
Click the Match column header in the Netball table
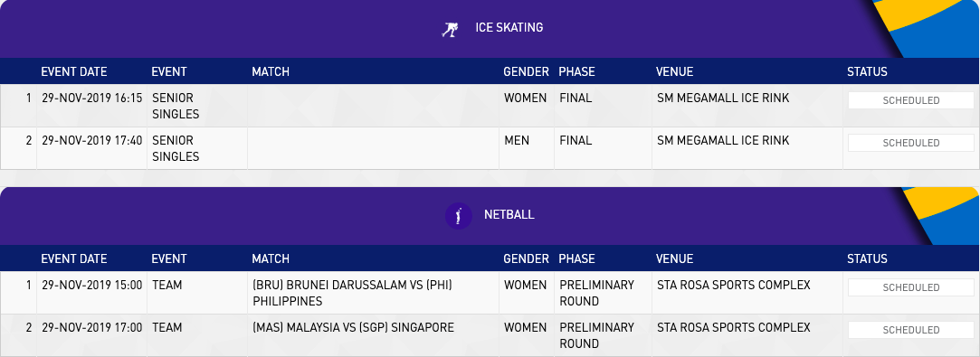click(x=271, y=259)
